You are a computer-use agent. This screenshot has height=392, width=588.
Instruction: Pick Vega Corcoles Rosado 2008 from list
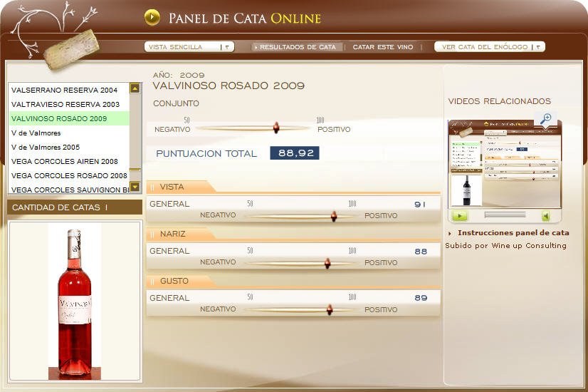69,176
